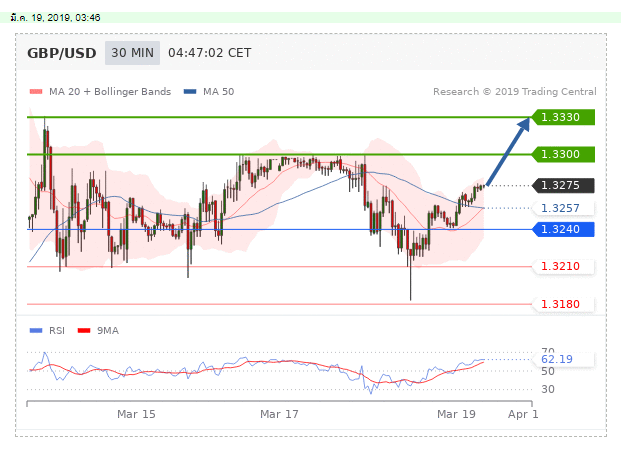Click the Mar 19 date axis label
The image size is (621, 452).
[x=456, y=414]
